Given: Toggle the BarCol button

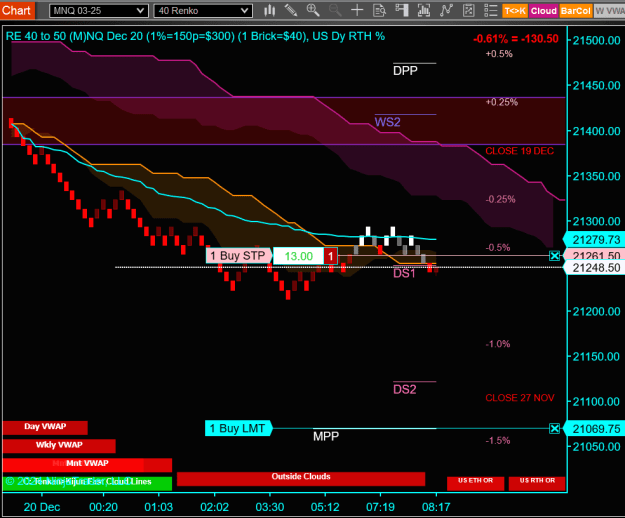Looking at the screenshot, I should [x=576, y=11].
